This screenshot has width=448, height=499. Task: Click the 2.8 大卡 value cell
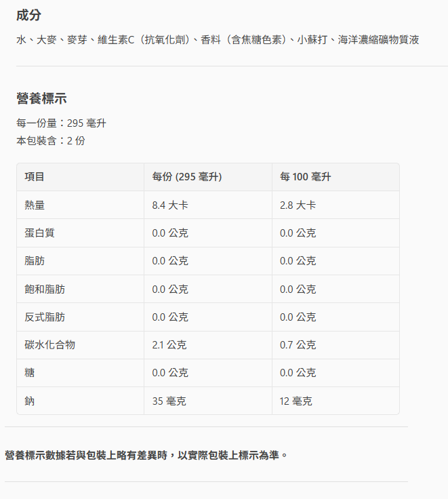(298, 205)
